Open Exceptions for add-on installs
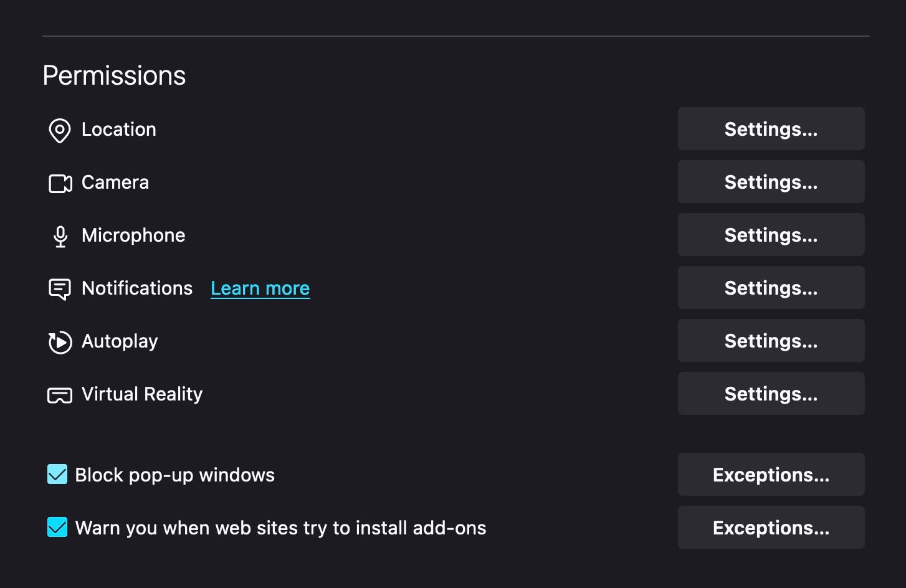This screenshot has height=588, width=906. [x=771, y=528]
